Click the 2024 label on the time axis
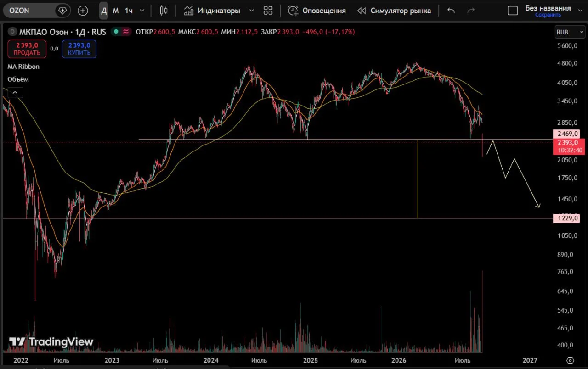588x369 pixels. [x=210, y=360]
